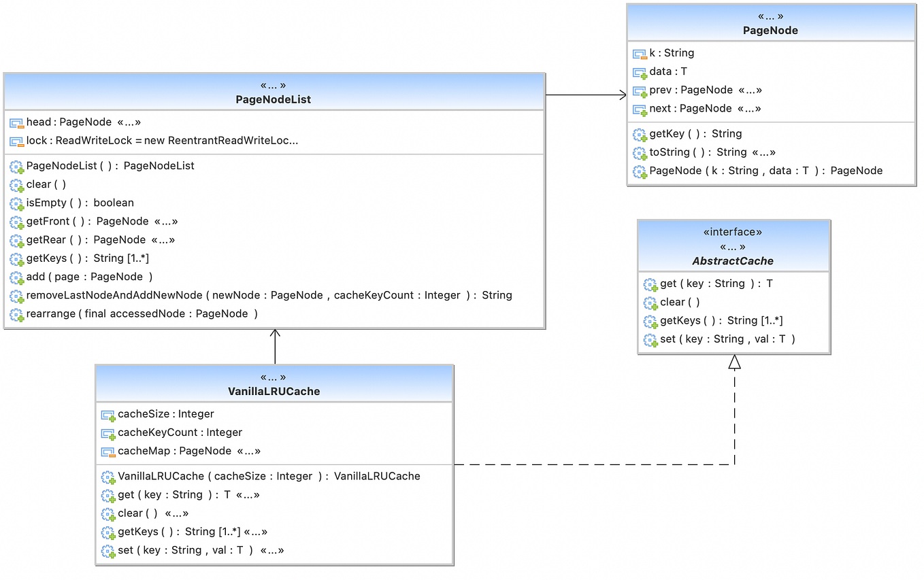Click the field icon next to cacheSize
The image size is (924, 580).
[x=108, y=415]
